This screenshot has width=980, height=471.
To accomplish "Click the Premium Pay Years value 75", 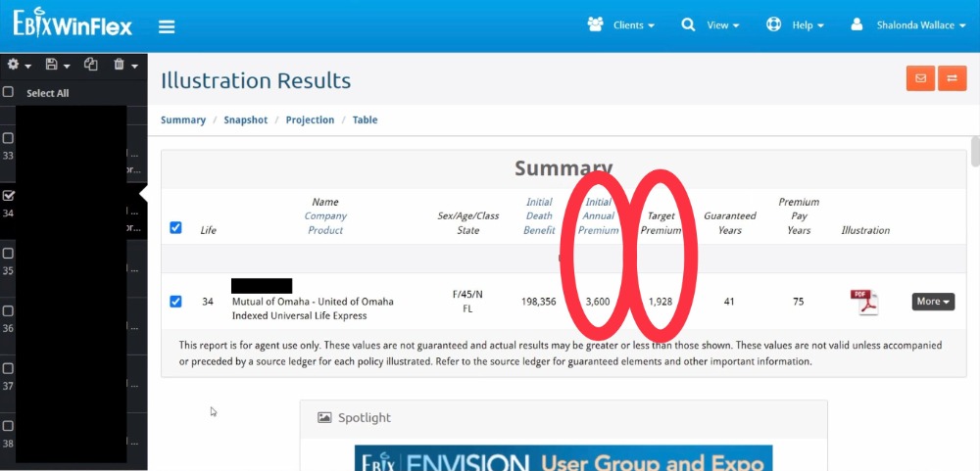I will 798,302.
